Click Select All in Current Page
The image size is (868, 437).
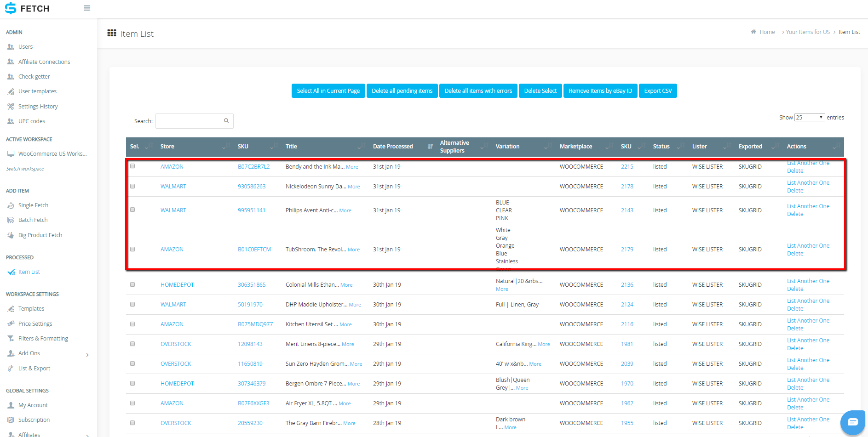coord(328,91)
